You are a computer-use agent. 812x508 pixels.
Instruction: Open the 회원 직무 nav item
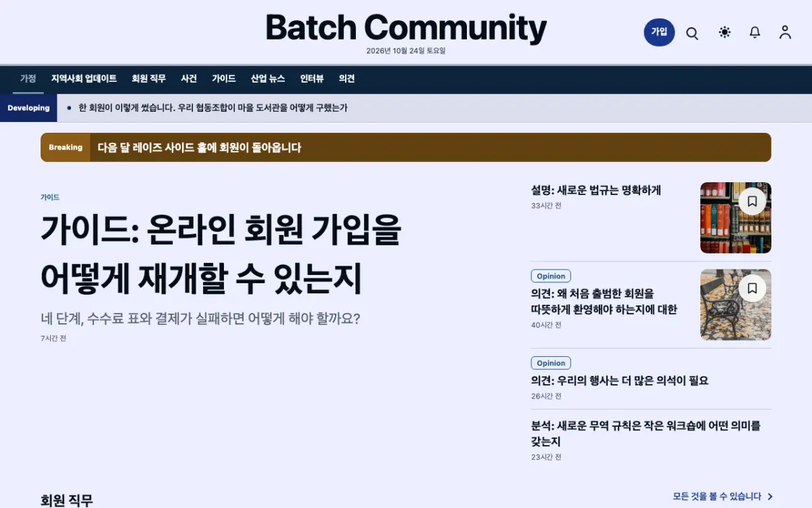[x=149, y=79]
